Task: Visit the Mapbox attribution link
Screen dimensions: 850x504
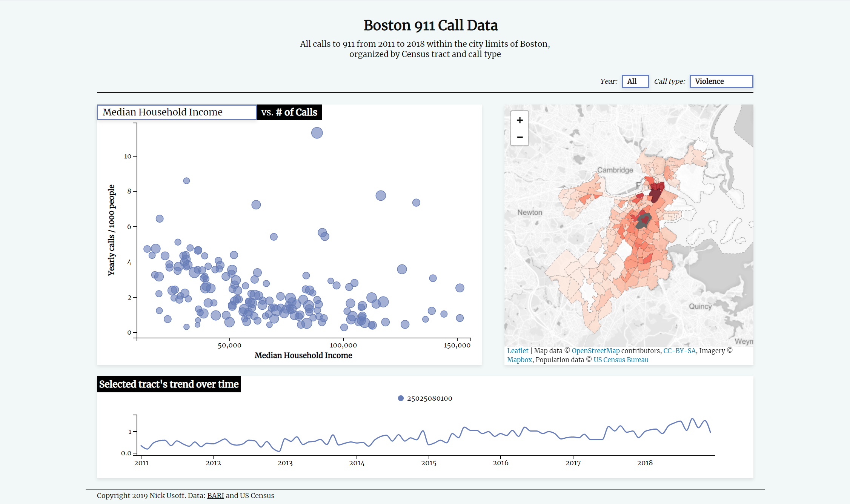Action: click(520, 360)
